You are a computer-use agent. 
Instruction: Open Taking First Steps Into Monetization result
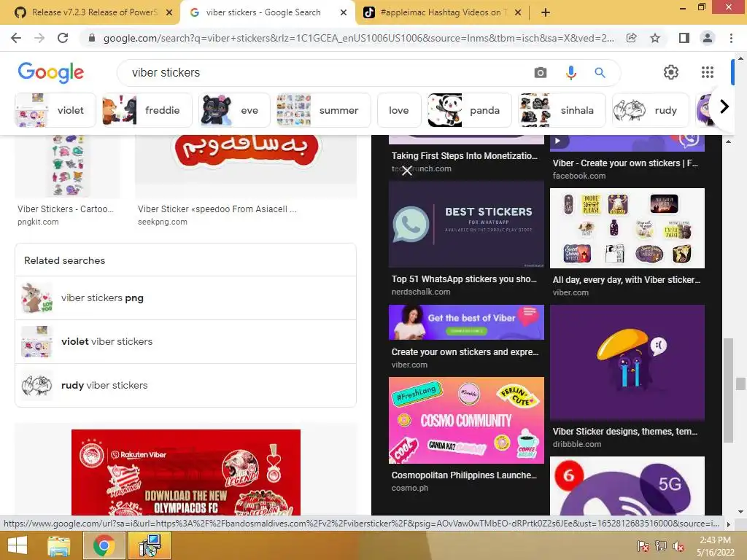[x=465, y=156]
